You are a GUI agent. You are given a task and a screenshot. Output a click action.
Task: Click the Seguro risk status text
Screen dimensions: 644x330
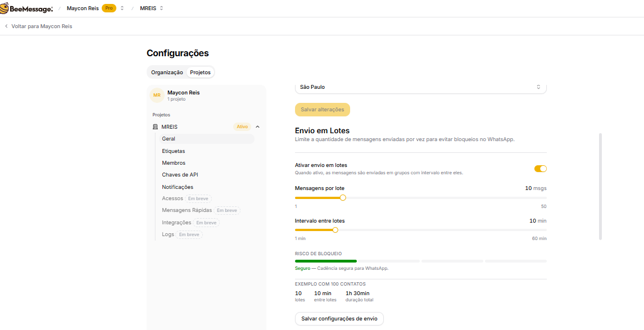point(302,268)
